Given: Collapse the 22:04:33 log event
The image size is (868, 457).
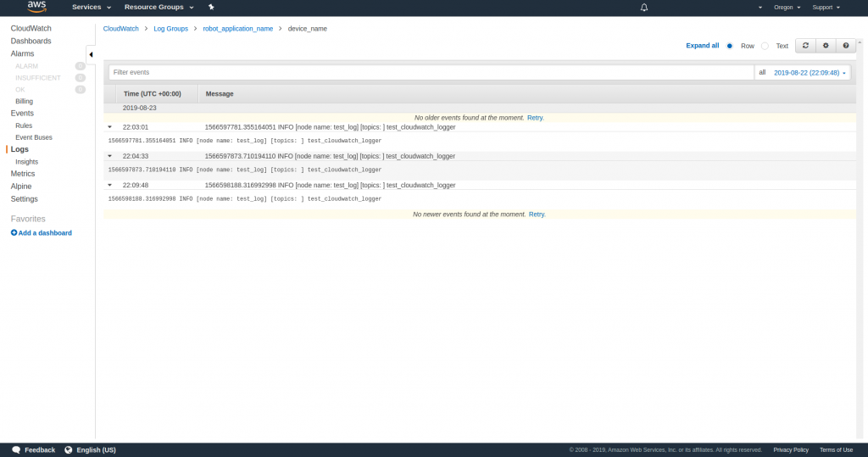Looking at the screenshot, I should pyautogui.click(x=109, y=156).
